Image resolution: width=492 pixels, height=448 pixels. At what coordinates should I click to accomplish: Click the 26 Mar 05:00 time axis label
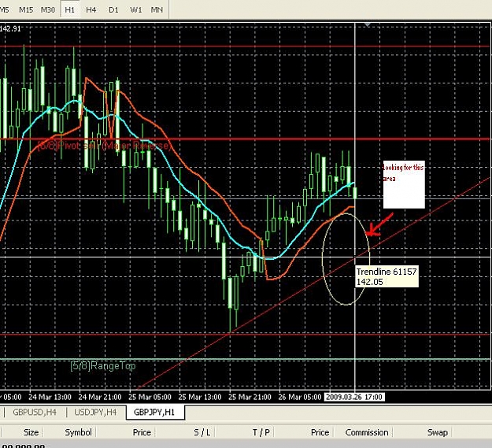[300, 397]
